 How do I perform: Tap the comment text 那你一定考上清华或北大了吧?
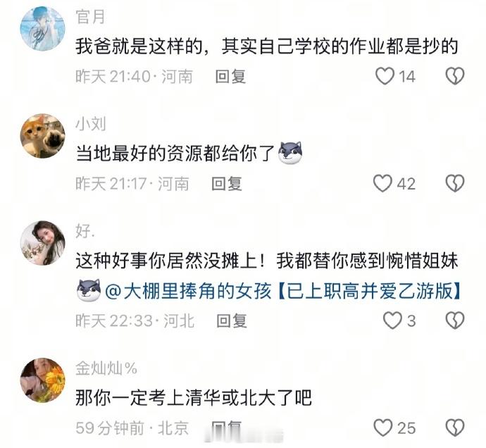tap(194, 398)
